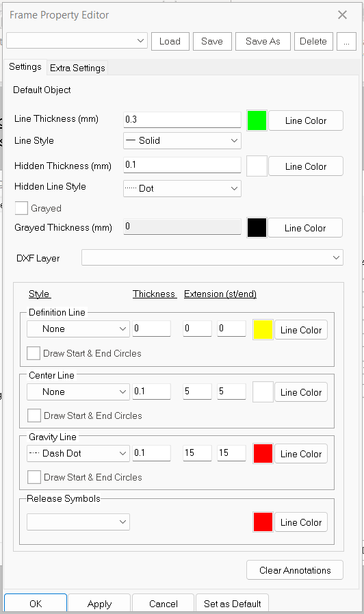Open the Line Style Solid dropdown
The image size is (364, 614).
[182, 140]
